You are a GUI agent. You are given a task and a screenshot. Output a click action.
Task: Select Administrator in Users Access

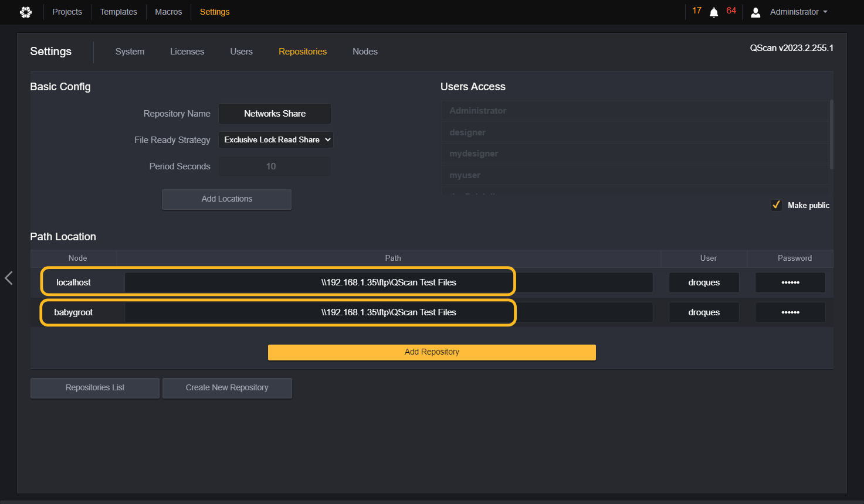tap(635, 111)
